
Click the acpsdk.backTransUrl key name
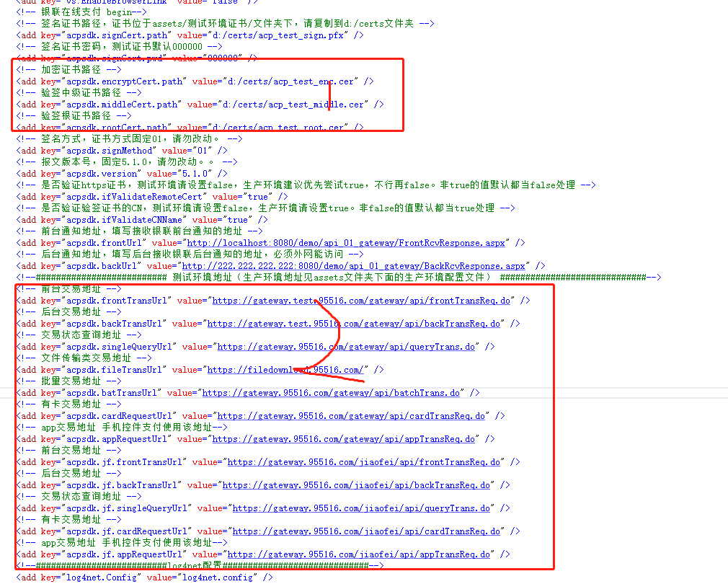pyautogui.click(x=115, y=324)
